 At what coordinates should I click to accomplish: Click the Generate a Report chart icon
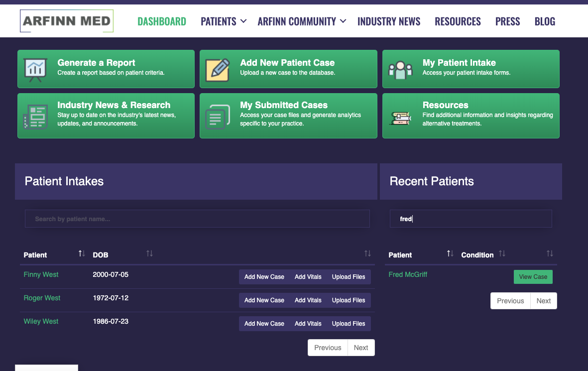35,69
